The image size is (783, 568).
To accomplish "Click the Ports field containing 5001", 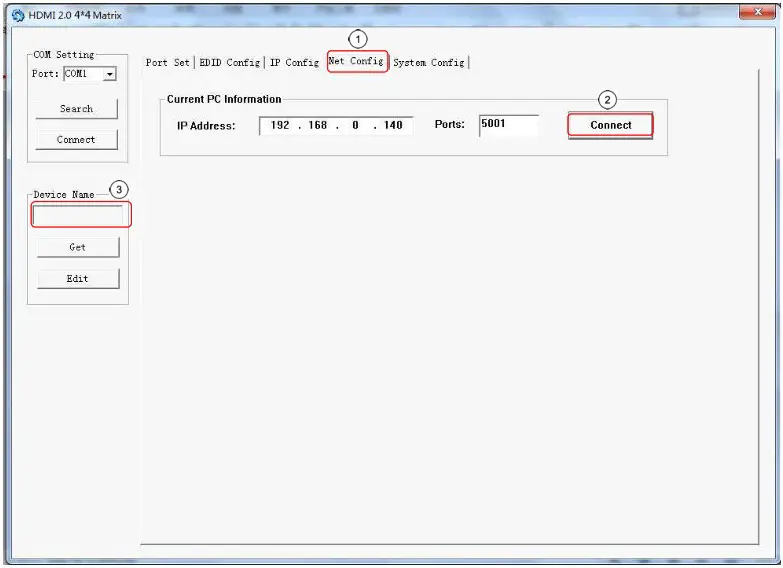I will [508, 124].
